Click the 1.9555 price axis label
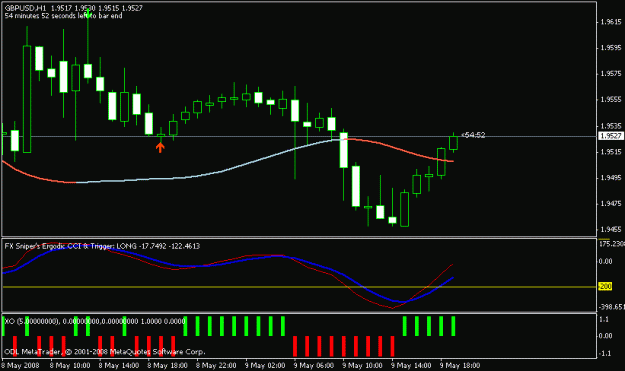Image resolution: width=625 pixels, height=371 pixels. point(611,100)
